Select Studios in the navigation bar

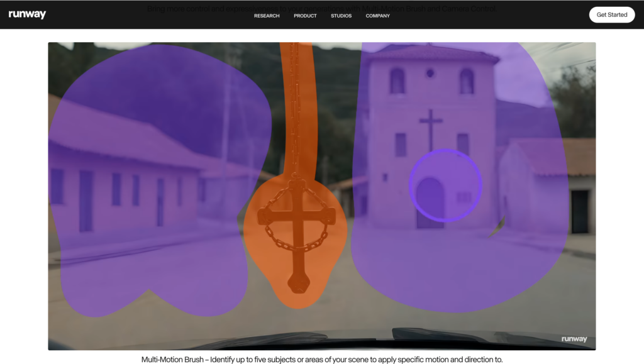(x=341, y=16)
